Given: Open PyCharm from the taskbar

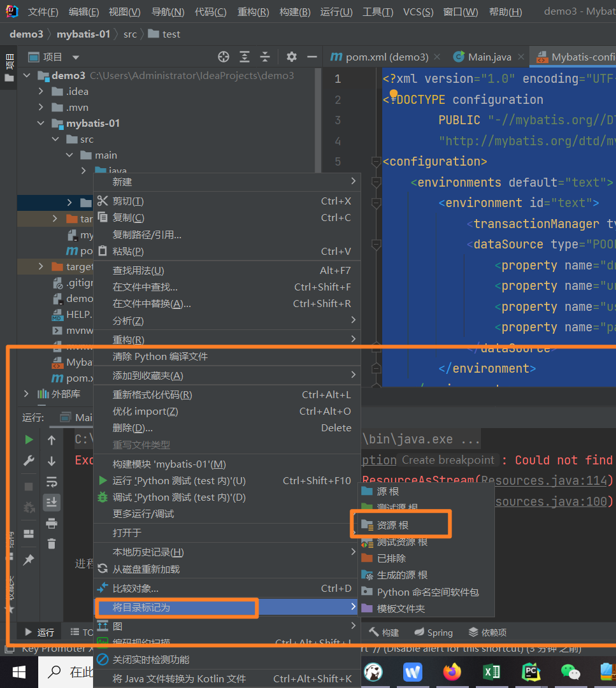Looking at the screenshot, I should tap(531, 672).
